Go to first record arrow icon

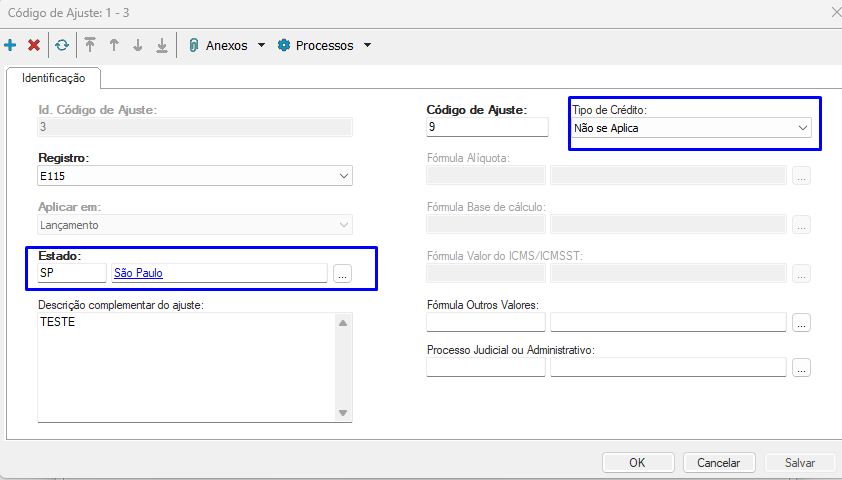[x=90, y=45]
